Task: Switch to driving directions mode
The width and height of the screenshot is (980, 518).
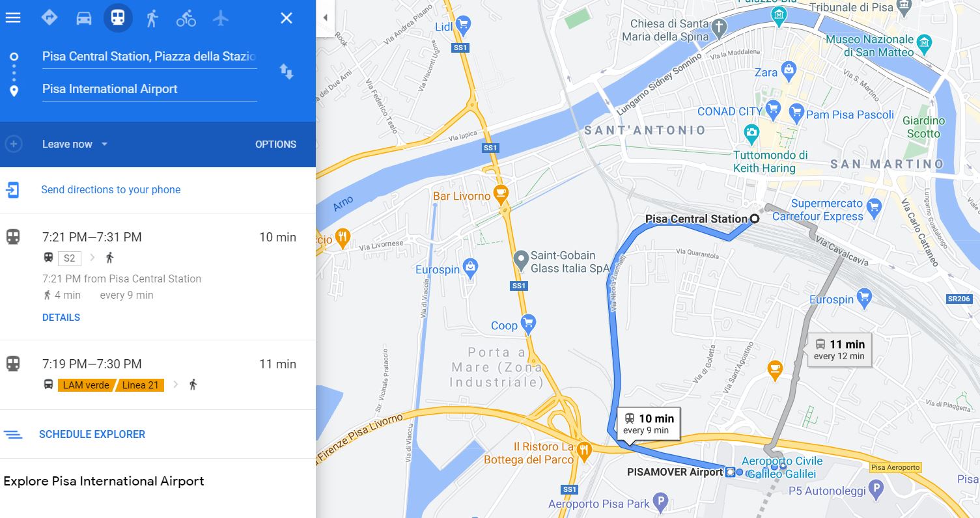Action: [x=84, y=18]
